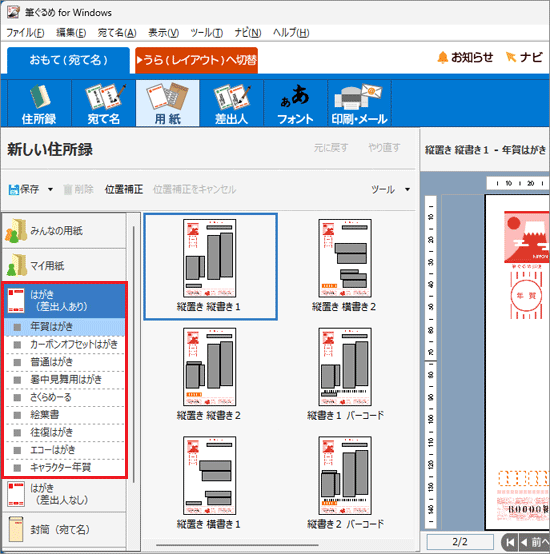Image resolution: width=550 pixels, height=554 pixels.
Task: Click the app icon in title bar
Action: 13,12
